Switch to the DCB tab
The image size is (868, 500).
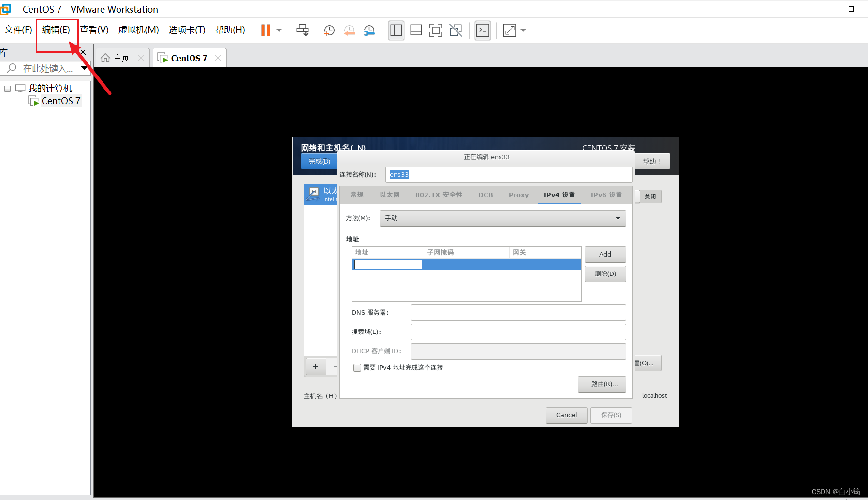485,195
